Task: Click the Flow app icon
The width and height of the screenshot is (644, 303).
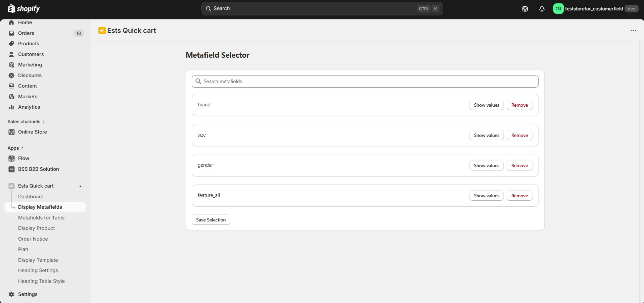Action: tap(11, 158)
